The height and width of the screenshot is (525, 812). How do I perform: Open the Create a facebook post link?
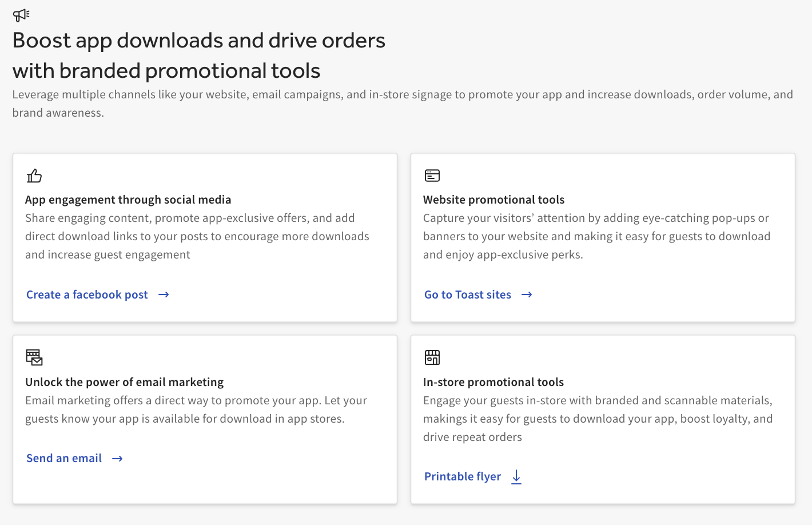87,295
